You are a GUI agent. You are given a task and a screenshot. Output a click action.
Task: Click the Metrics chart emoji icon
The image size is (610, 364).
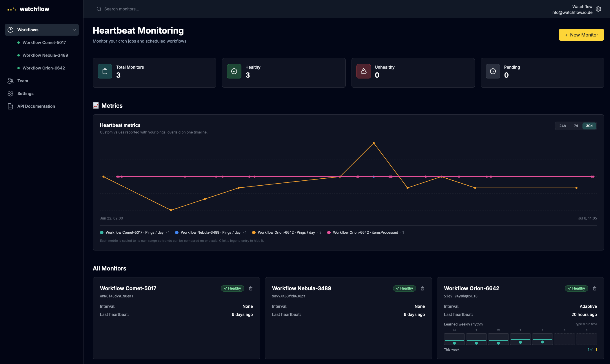tap(96, 105)
